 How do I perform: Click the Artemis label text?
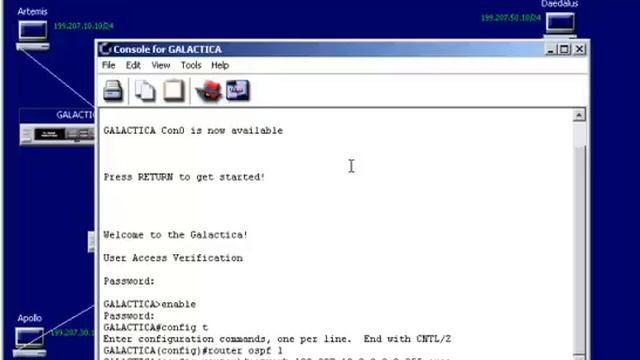[32, 12]
